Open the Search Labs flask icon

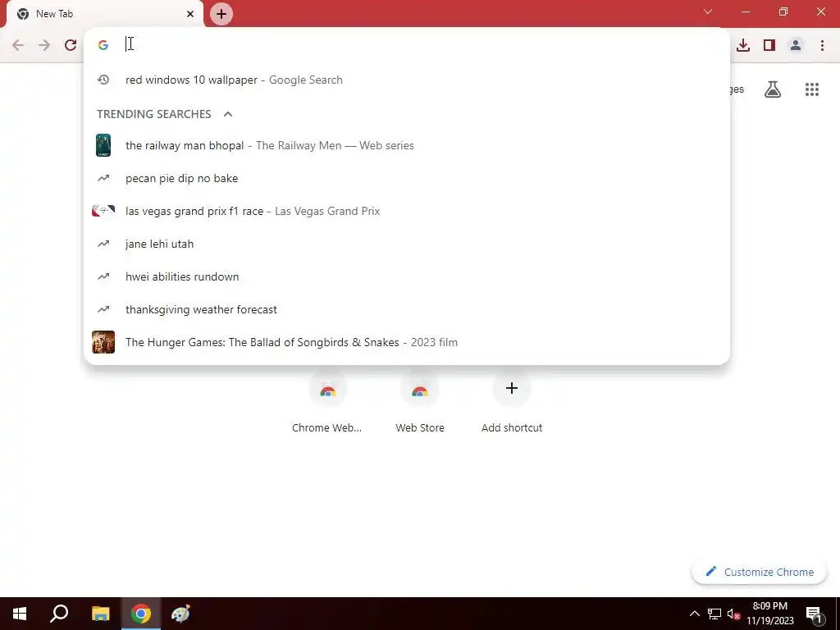(x=773, y=89)
